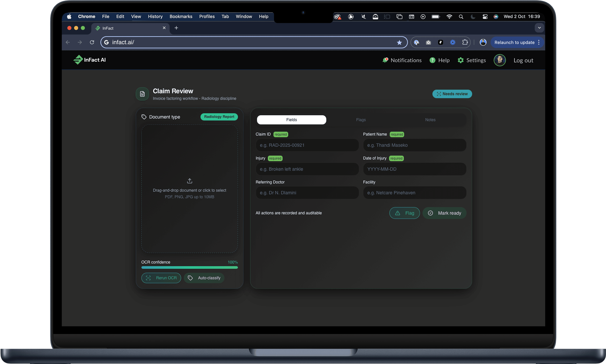Open Settings gear icon
The height and width of the screenshot is (364, 606).
click(x=460, y=60)
